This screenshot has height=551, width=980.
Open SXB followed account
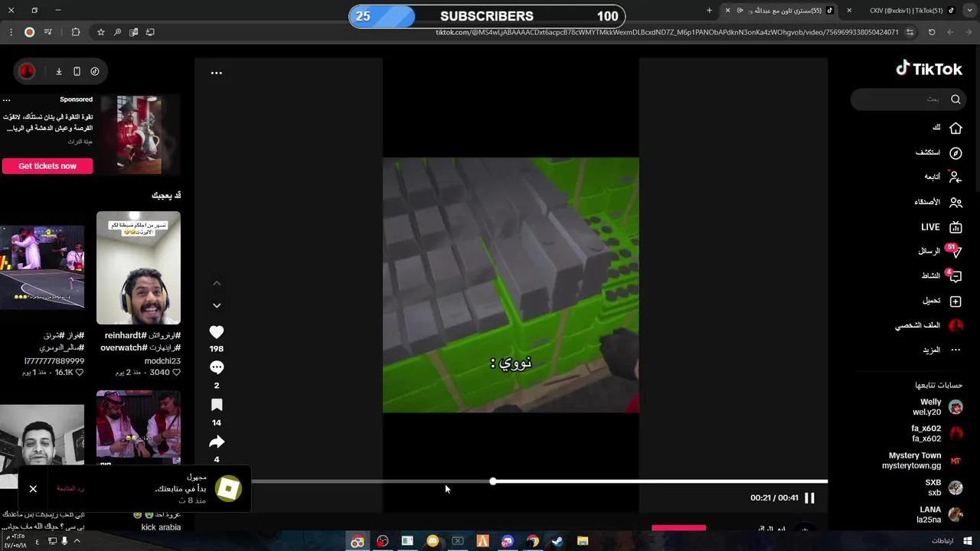[x=944, y=488]
